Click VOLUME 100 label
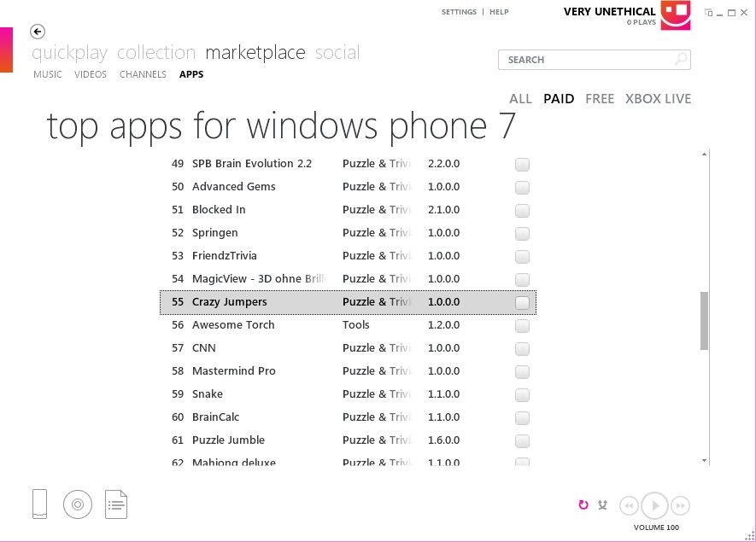The width and height of the screenshot is (756, 542). click(x=656, y=527)
